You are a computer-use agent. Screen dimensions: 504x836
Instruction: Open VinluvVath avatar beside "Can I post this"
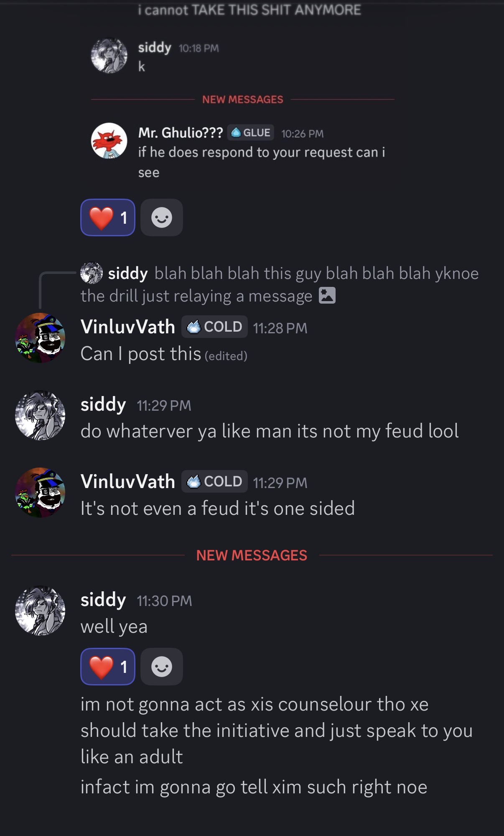pos(40,338)
